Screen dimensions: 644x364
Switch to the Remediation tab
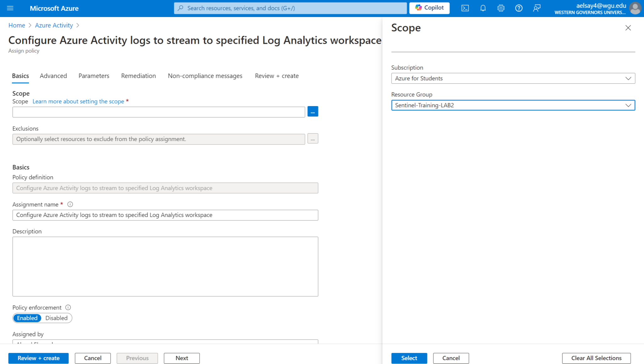[x=138, y=76]
